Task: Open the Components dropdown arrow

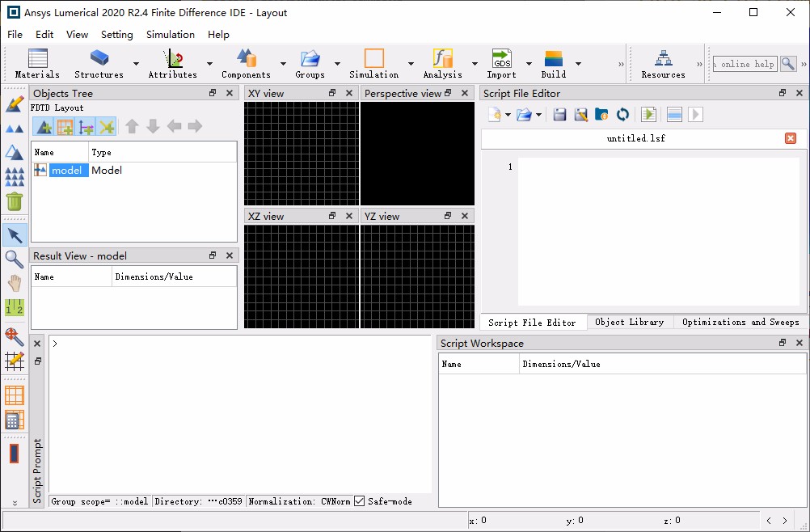Action: pyautogui.click(x=283, y=64)
